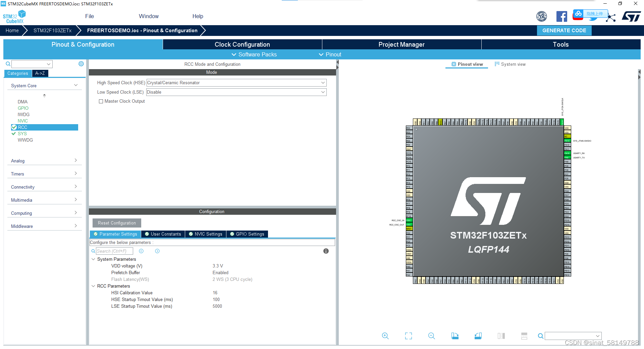Rotate chip counter-clockwise icon

[x=478, y=336]
